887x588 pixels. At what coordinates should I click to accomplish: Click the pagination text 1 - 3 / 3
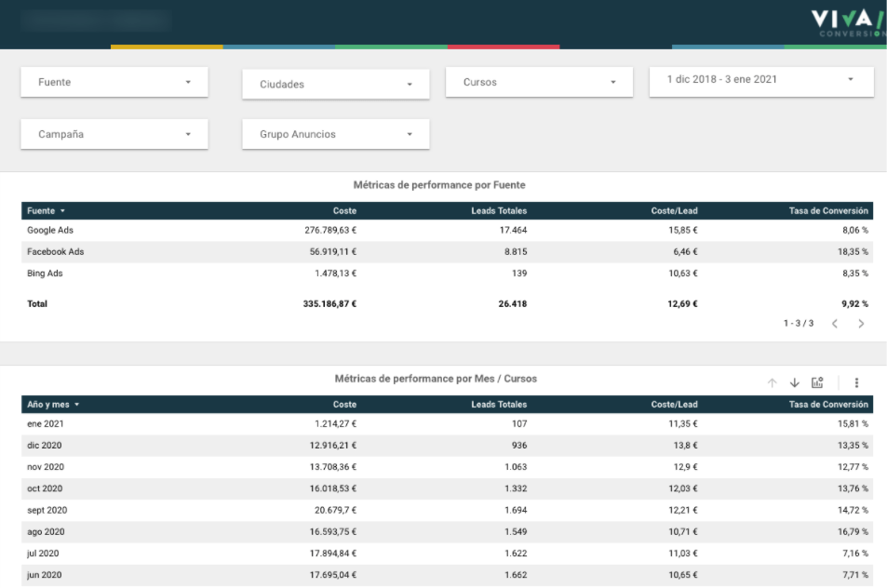click(799, 324)
